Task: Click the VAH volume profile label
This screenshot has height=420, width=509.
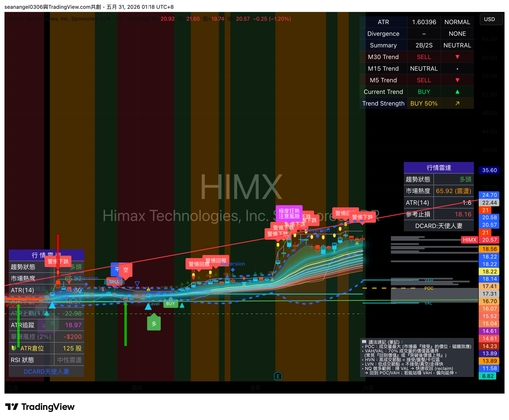Action: [428, 280]
